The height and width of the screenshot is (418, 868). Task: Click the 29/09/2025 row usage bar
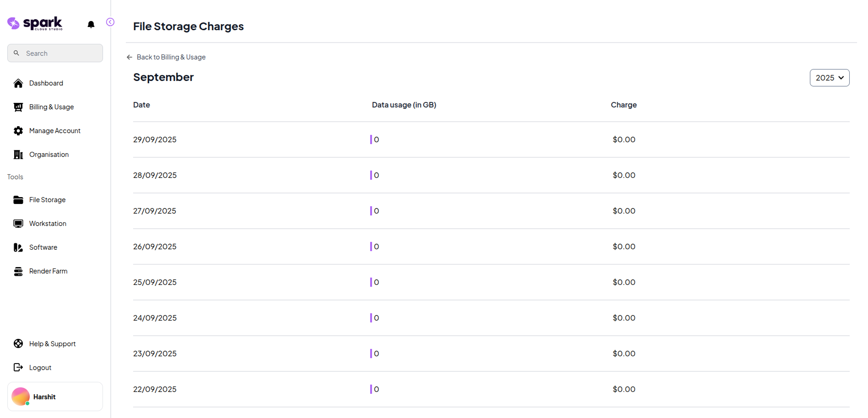[371, 139]
